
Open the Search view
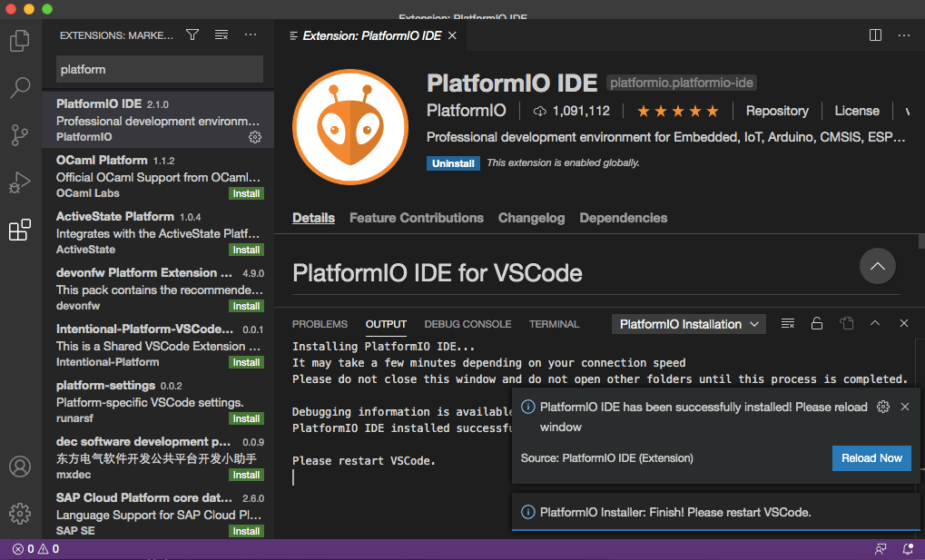coord(20,87)
